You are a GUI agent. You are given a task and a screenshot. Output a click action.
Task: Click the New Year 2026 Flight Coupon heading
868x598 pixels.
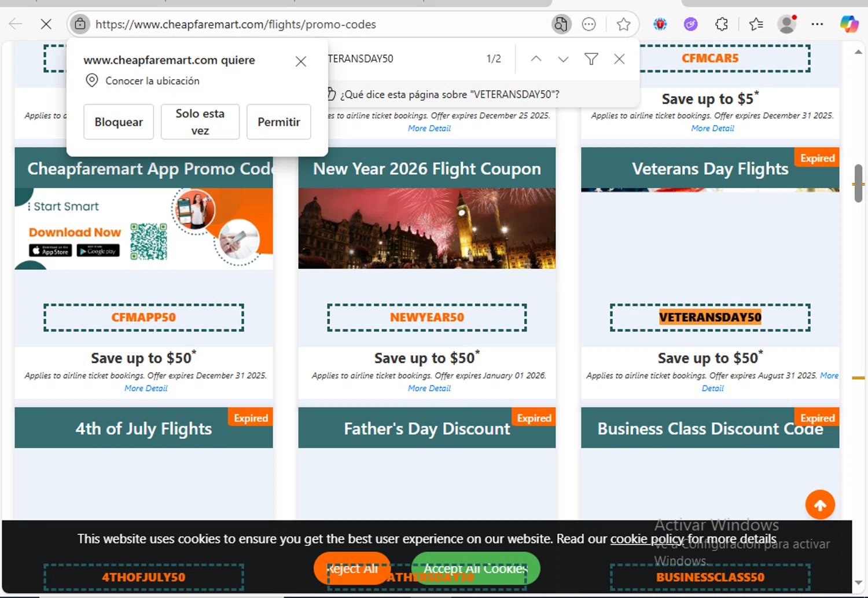427,168
